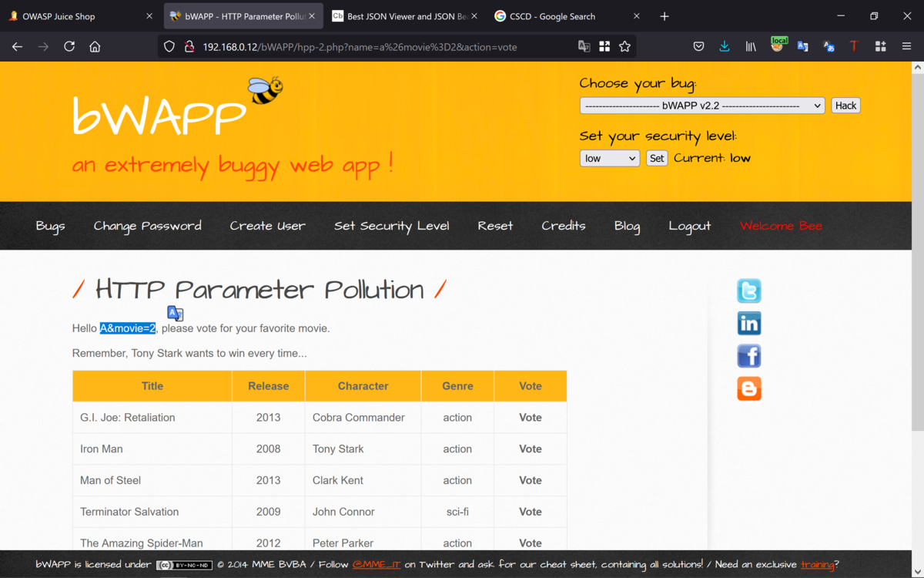Click the 'local' proxy extension icon
Viewport: 924px width, 578px height.
778,45
